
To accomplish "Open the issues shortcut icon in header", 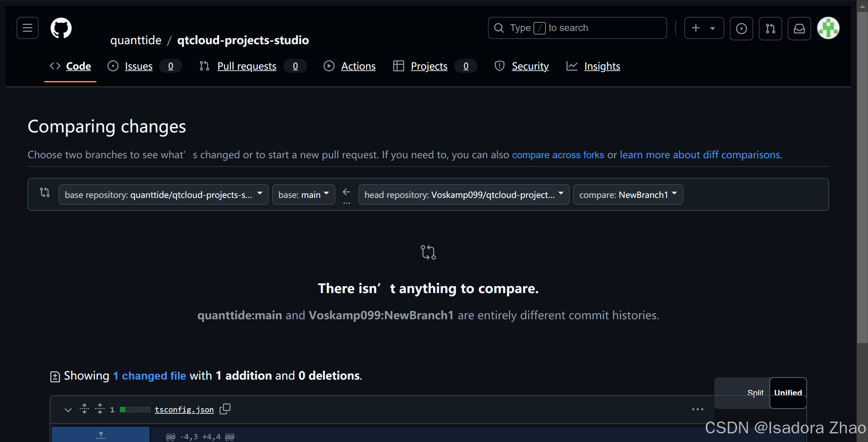I will tap(741, 28).
